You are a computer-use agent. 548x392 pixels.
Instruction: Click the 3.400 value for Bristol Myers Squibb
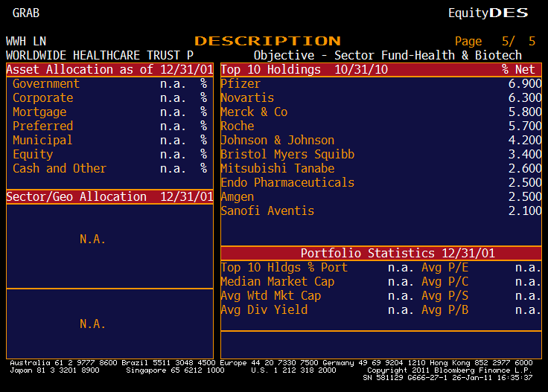[x=525, y=154]
